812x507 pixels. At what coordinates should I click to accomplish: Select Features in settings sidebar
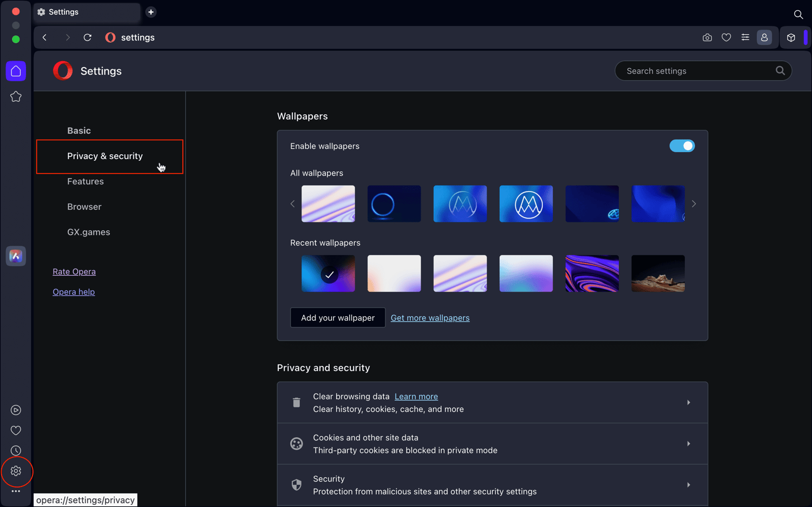coord(86,181)
